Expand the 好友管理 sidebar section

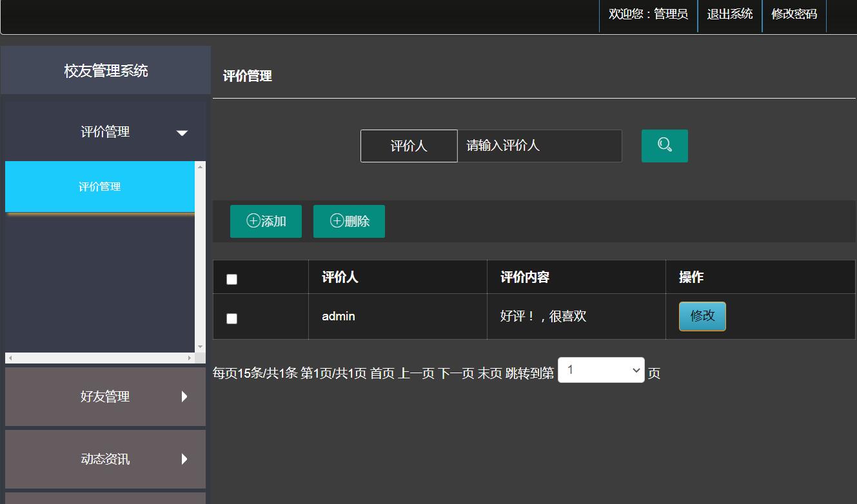tap(105, 396)
